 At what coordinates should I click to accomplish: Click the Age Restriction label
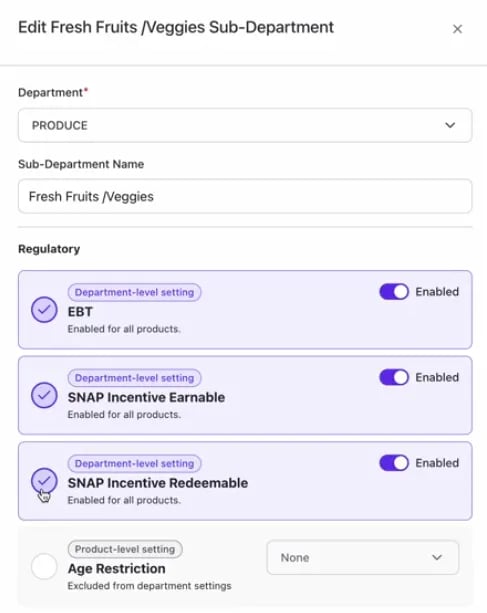(116, 568)
